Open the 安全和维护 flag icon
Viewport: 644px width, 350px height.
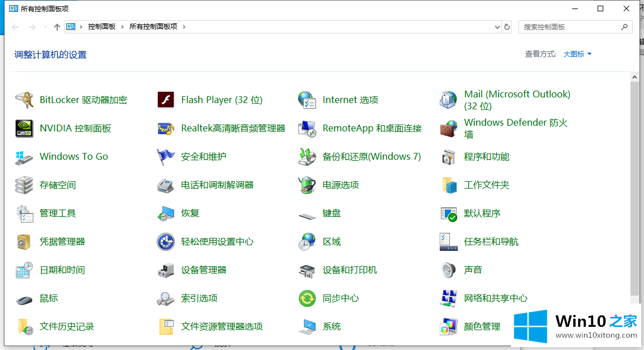tap(165, 156)
